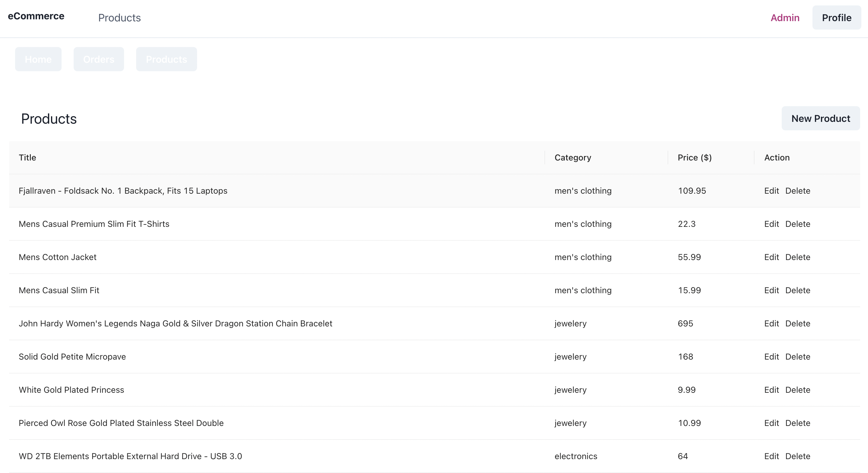Edit the WD 2TB External Hard Drive

(772, 456)
